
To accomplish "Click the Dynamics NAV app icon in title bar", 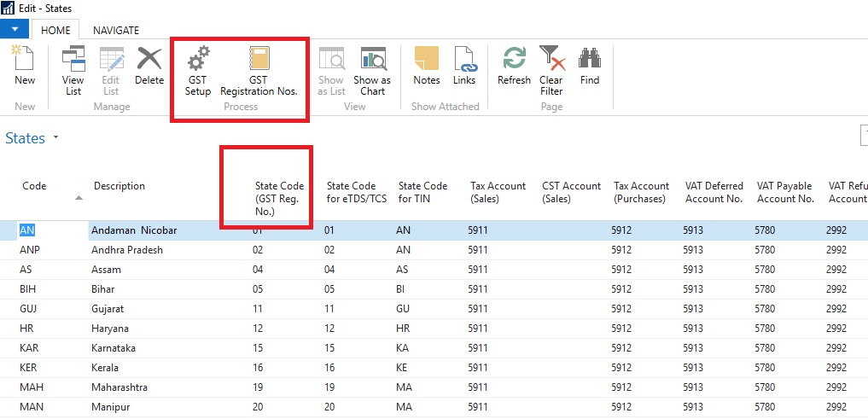I will pyautogui.click(x=9, y=9).
